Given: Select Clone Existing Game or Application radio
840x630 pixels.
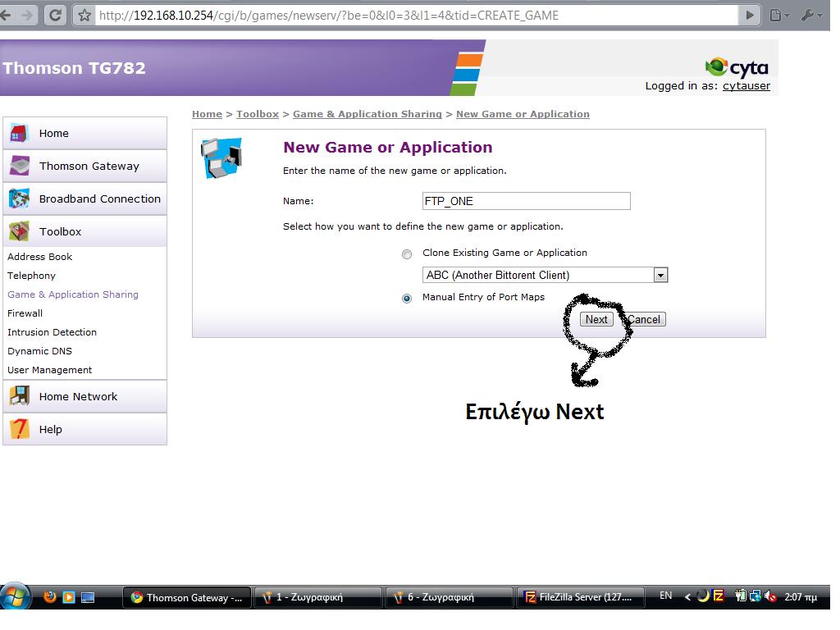Looking at the screenshot, I should coord(407,254).
